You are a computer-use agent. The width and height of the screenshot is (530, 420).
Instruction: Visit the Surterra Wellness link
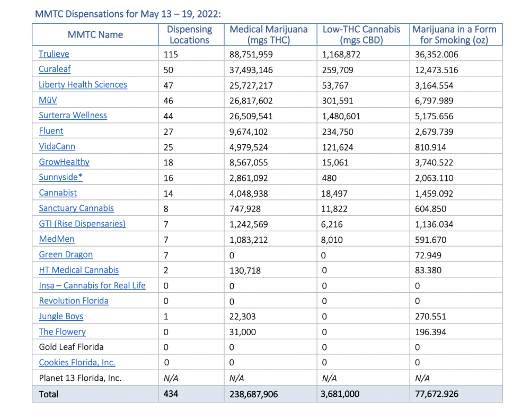(x=73, y=115)
